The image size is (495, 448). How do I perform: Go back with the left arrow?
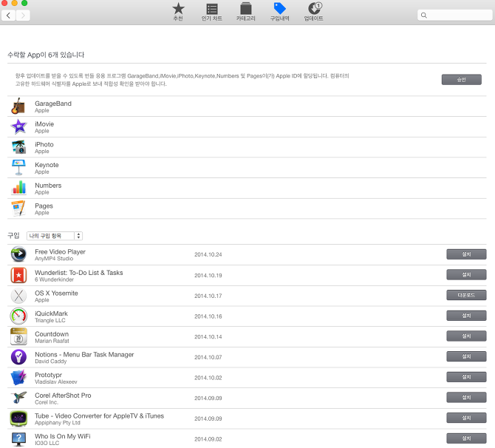pos(9,16)
